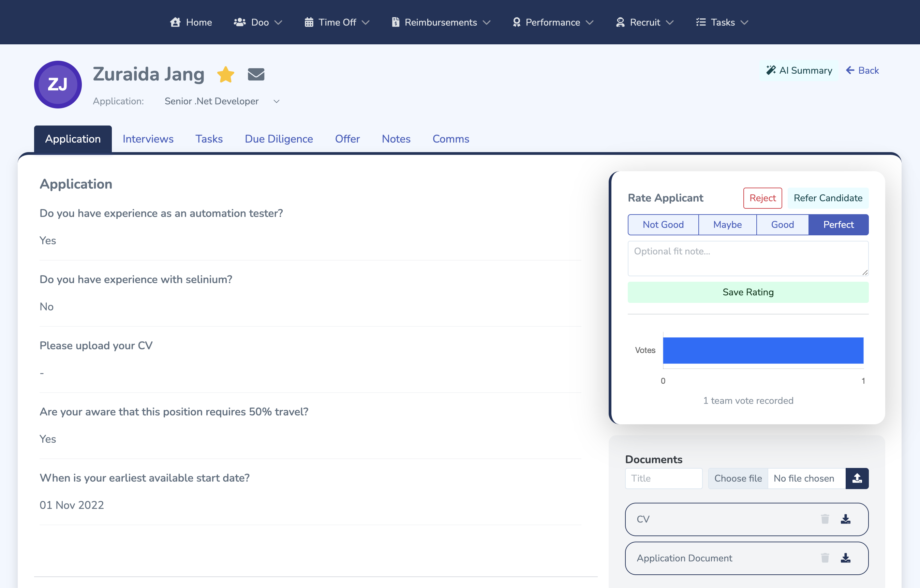
Task: Go Back using the arrow link
Action: 862,70
